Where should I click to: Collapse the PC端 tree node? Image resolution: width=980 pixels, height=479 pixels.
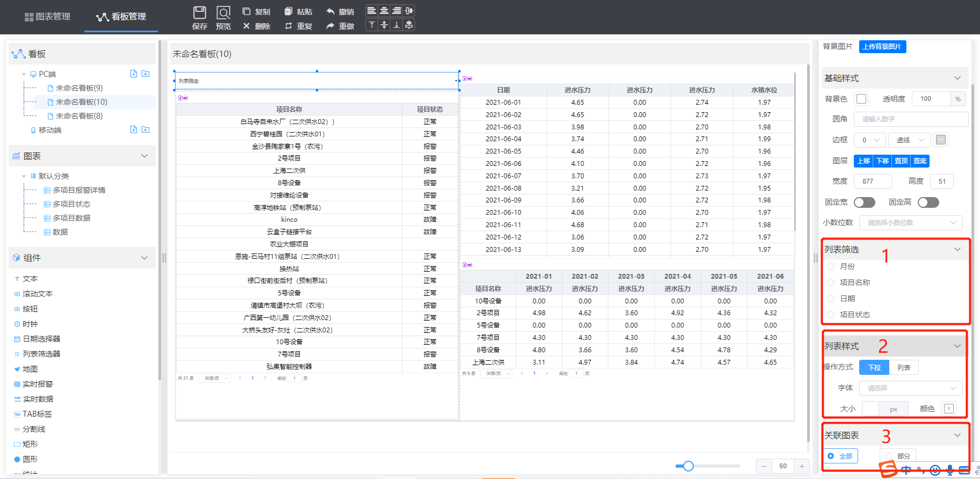[24, 74]
